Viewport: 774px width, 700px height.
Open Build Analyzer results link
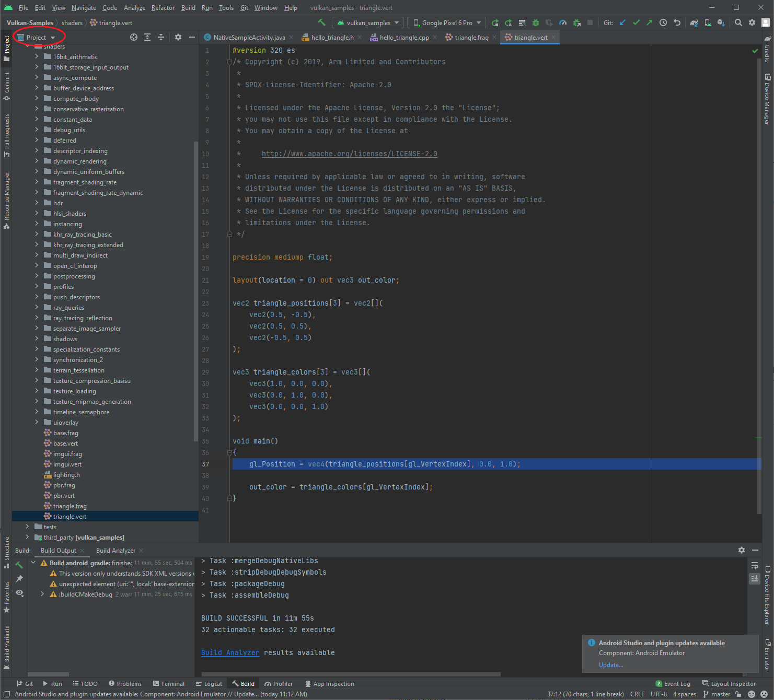point(230,652)
